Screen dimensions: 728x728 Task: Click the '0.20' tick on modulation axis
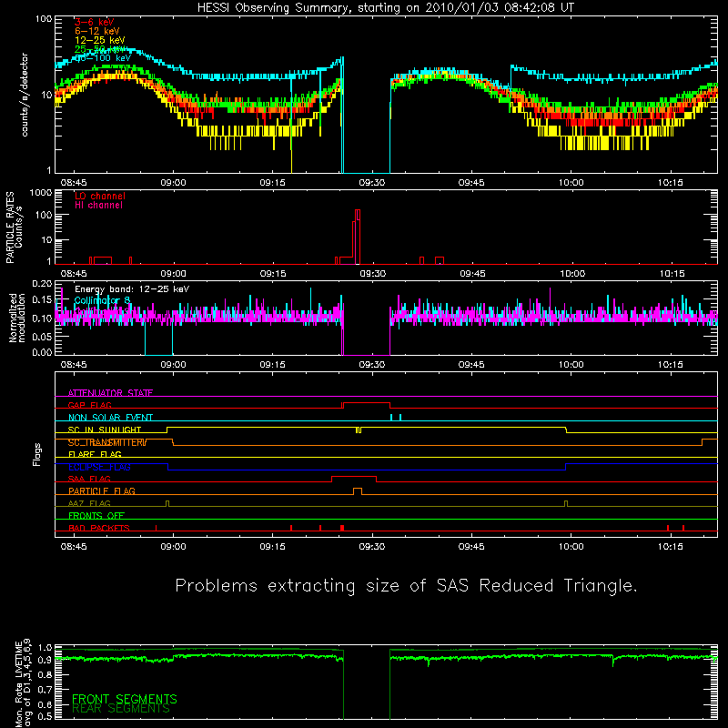click(x=42, y=283)
